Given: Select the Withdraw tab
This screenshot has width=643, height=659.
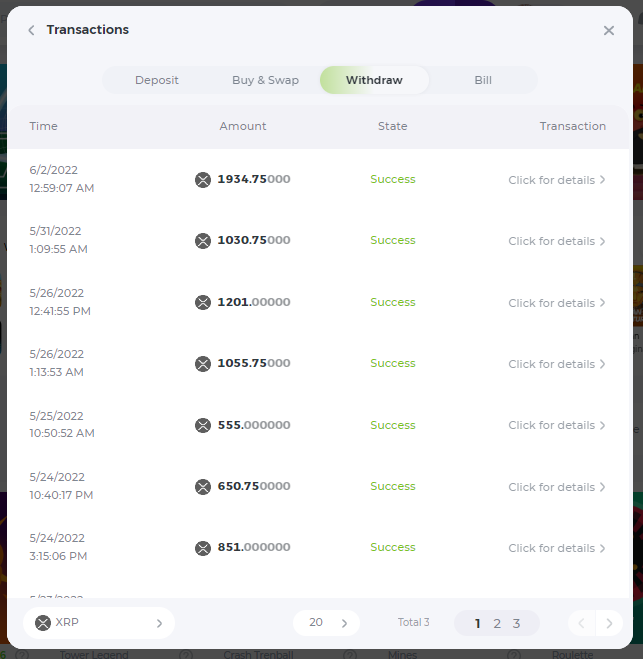Looking at the screenshot, I should (374, 80).
